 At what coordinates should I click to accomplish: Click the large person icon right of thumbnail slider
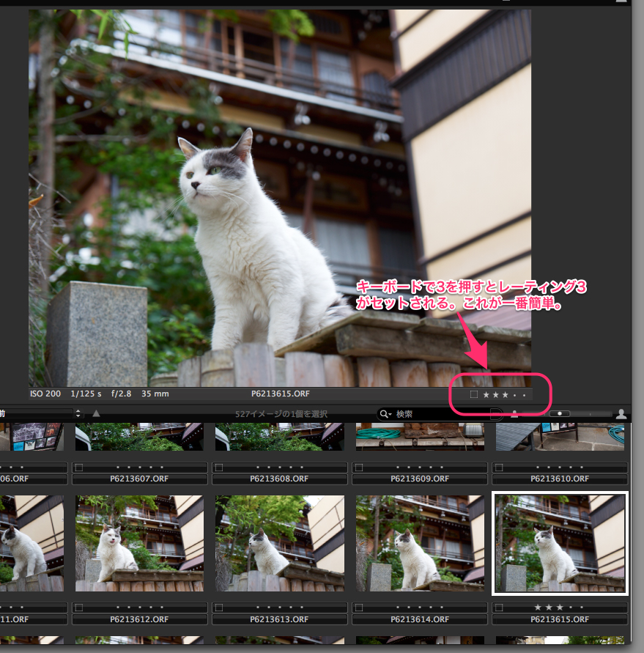click(621, 414)
